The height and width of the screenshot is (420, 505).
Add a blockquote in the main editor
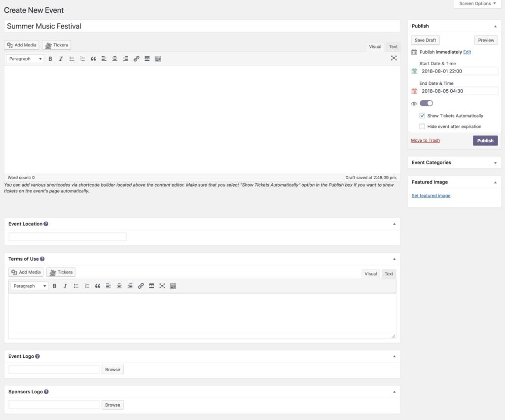coord(93,59)
